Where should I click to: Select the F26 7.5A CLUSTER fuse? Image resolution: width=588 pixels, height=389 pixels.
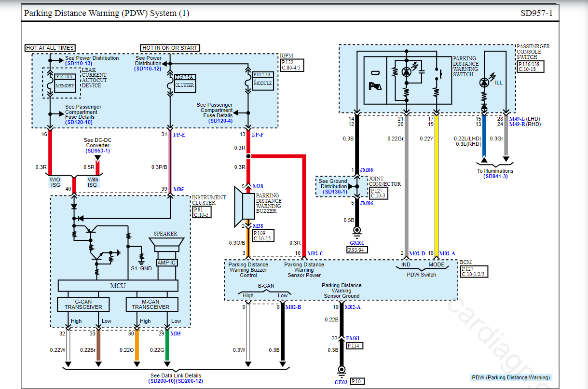click(183, 82)
